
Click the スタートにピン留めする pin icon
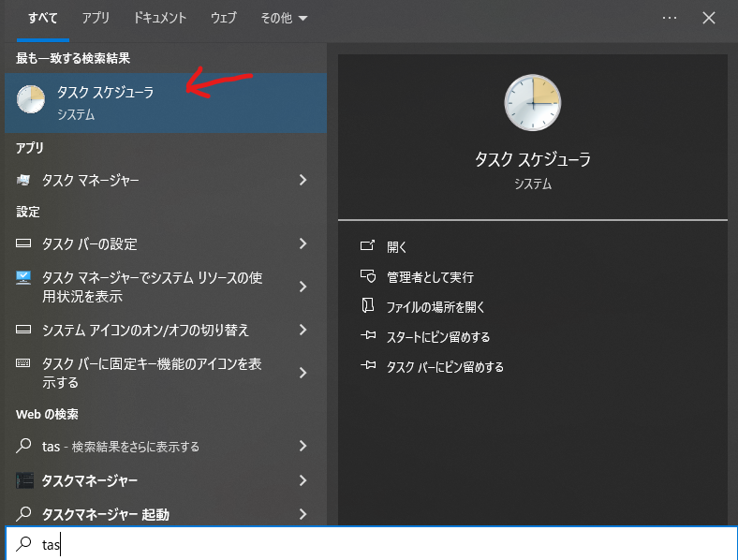(367, 336)
